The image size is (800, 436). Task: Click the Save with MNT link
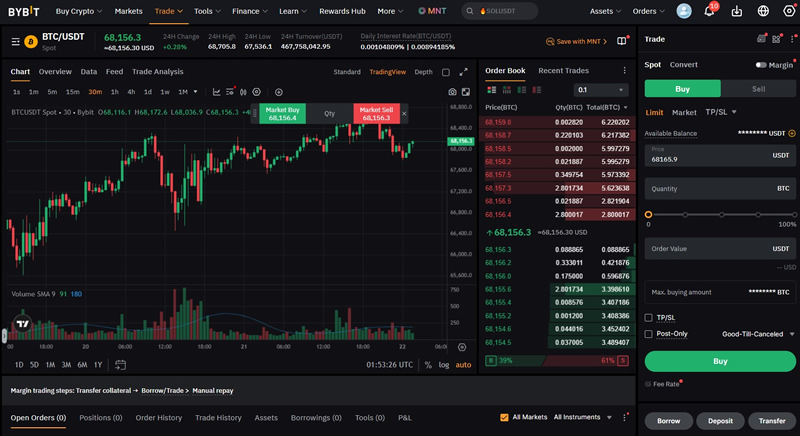pyautogui.click(x=577, y=41)
